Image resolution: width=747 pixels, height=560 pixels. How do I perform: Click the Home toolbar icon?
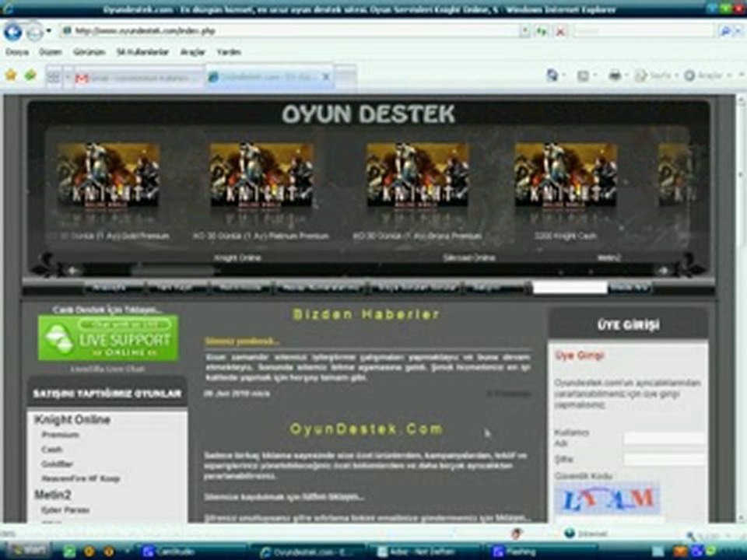(x=552, y=75)
